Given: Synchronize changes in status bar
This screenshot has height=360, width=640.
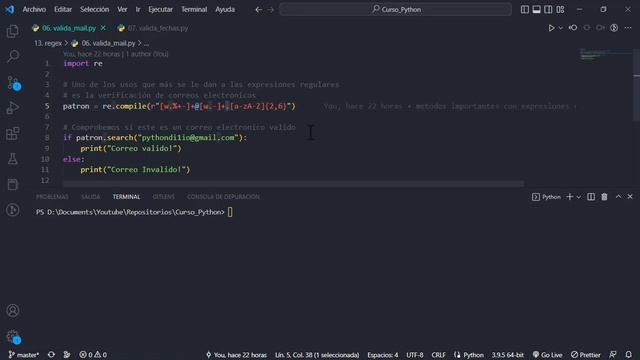Looking at the screenshot, I should 51,355.
